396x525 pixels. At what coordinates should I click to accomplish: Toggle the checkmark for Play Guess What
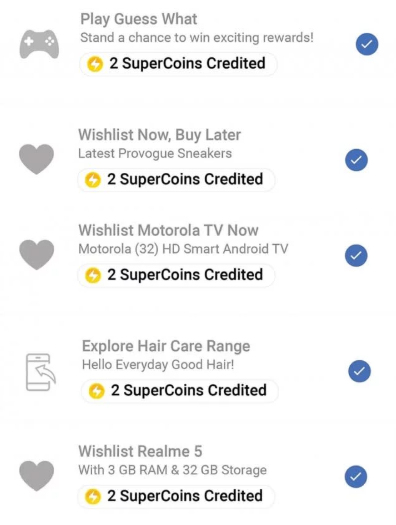coord(367,44)
